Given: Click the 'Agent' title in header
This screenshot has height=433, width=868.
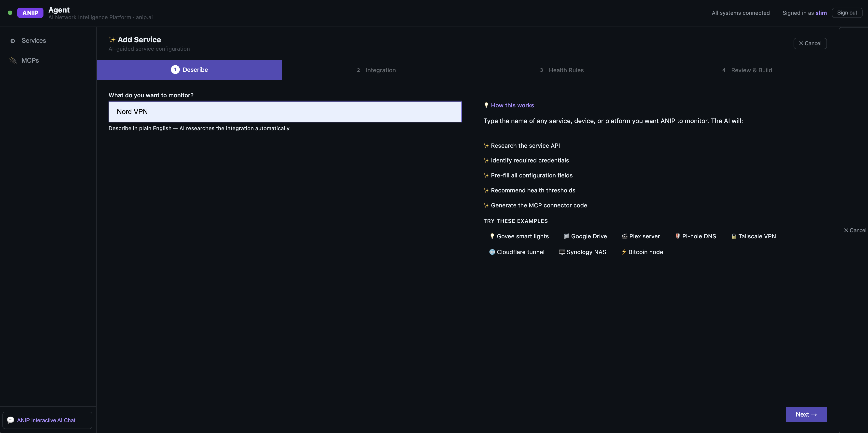Looking at the screenshot, I should pyautogui.click(x=59, y=10).
